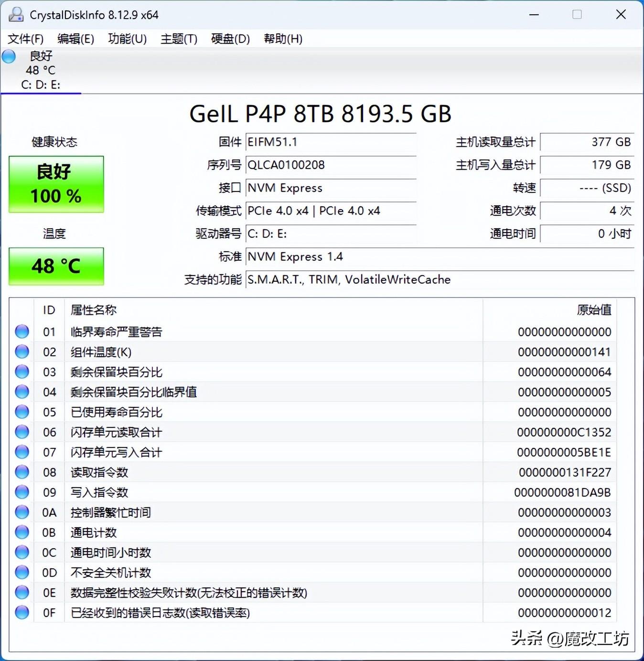Click the CrystalDiskInfo app icon in title bar
The image size is (644, 661).
point(16,14)
